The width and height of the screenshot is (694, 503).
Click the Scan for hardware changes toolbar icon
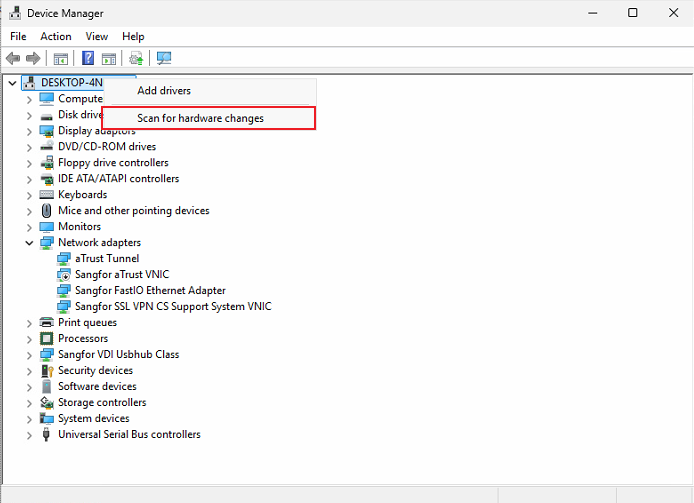tap(164, 59)
